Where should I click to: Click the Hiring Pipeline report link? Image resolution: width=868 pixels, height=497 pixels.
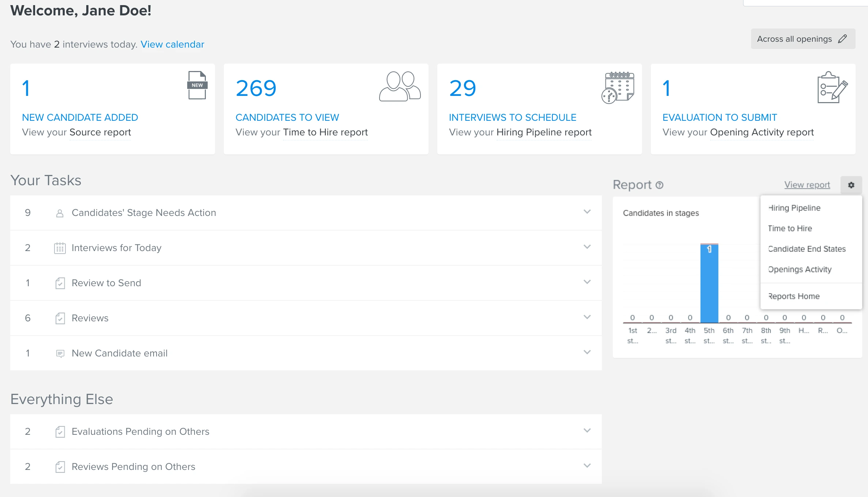(x=543, y=132)
